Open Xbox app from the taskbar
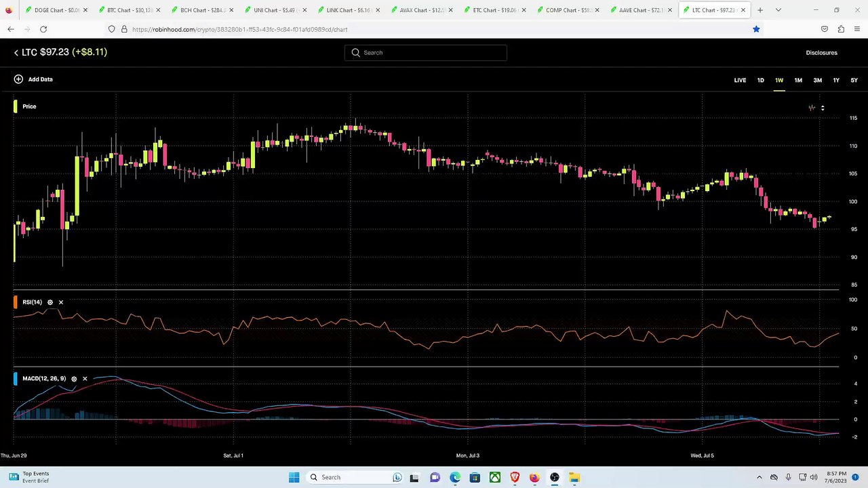868x488 pixels. pyautogui.click(x=495, y=477)
